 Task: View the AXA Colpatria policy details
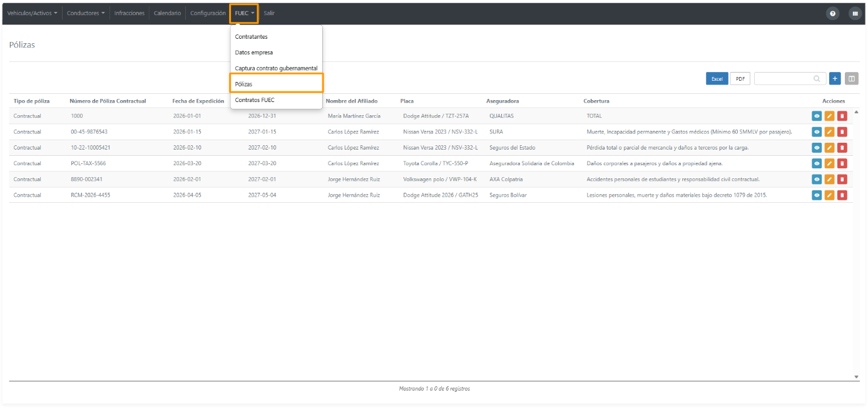pos(817,179)
